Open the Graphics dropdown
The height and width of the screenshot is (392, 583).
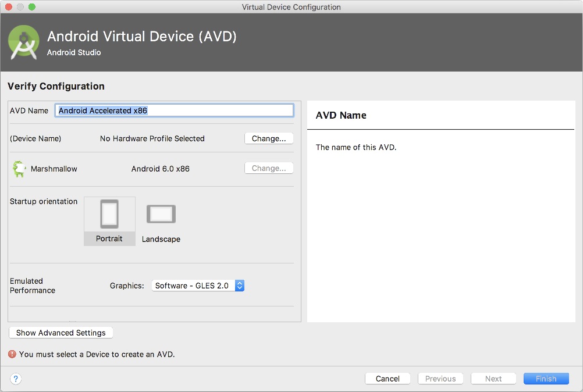[x=198, y=286]
